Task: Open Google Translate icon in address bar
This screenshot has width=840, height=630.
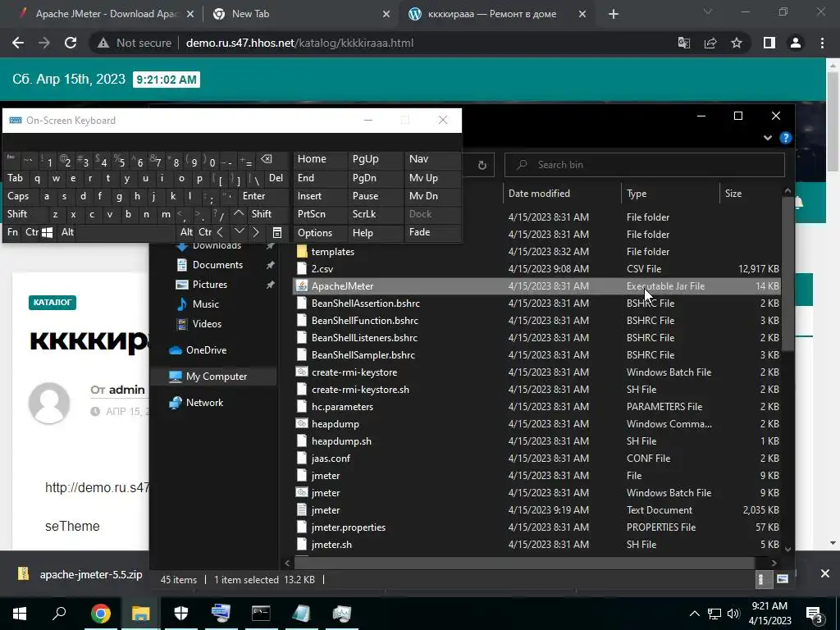Action: (684, 43)
